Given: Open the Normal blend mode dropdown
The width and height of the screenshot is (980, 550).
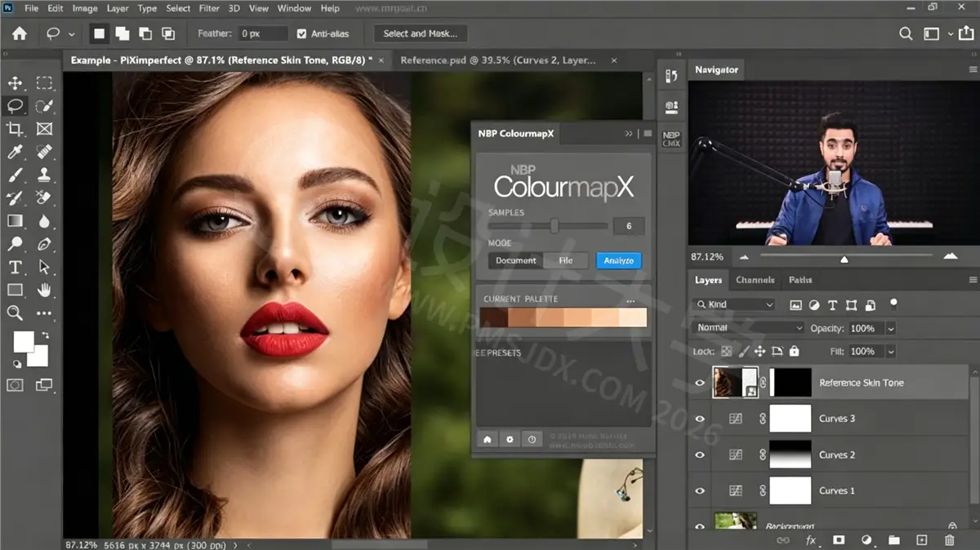Looking at the screenshot, I should click(749, 328).
